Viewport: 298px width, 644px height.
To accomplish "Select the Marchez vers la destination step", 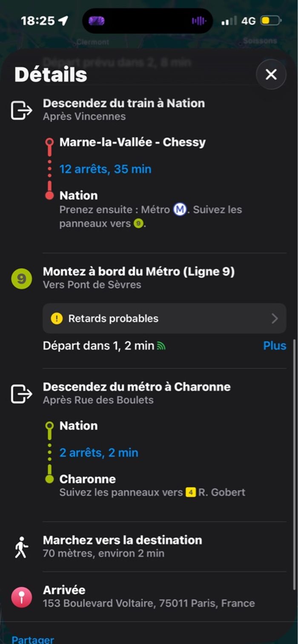I will point(123,540).
